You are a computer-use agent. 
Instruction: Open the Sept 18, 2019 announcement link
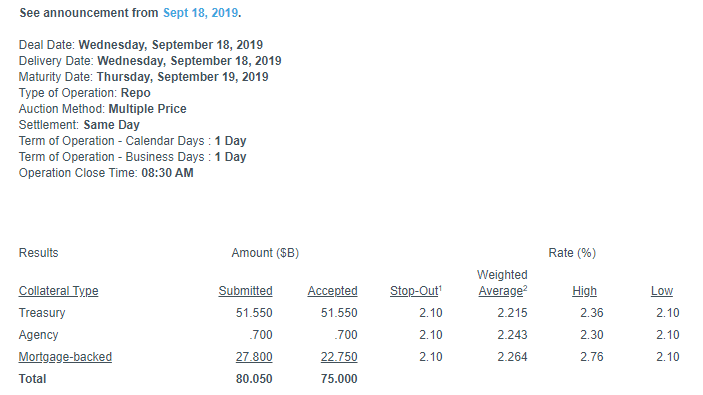[x=200, y=13]
